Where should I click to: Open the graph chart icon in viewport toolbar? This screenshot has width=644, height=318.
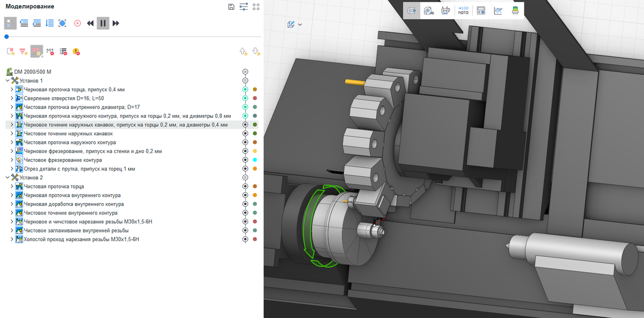[x=498, y=10]
